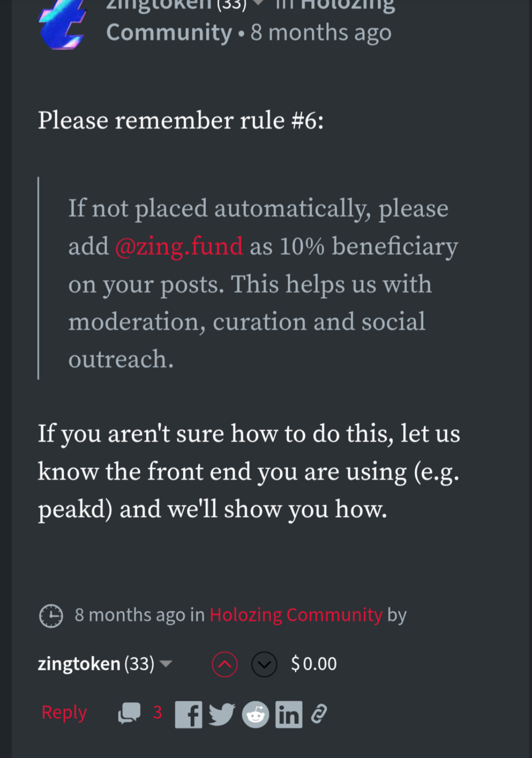The image size is (532, 758).
Task: Open the zingtoken author profile at bottom
Action: pyautogui.click(x=79, y=664)
